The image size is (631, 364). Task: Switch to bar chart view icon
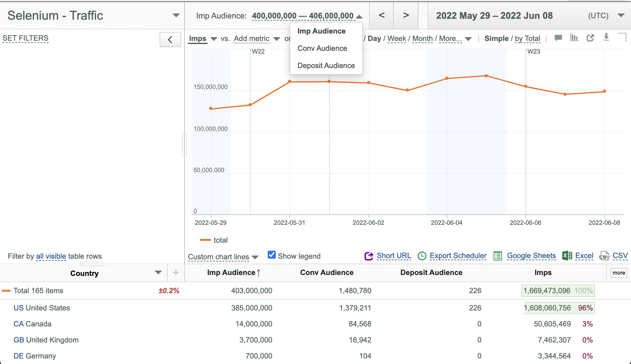[574, 38]
